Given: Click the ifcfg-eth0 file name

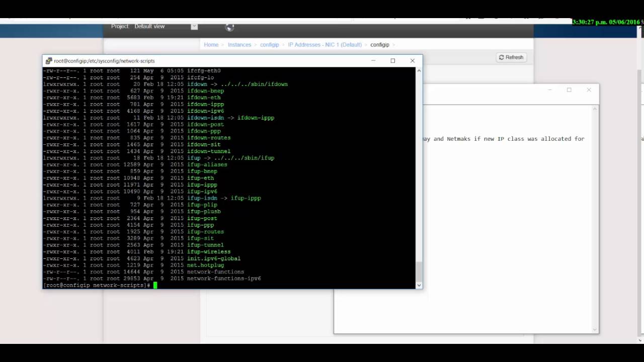Looking at the screenshot, I should click(204, 71).
